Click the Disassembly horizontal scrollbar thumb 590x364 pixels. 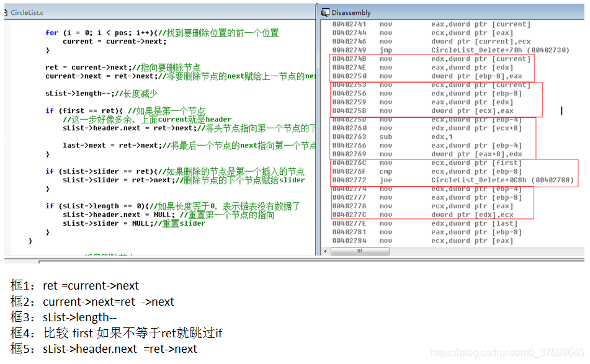point(360,251)
